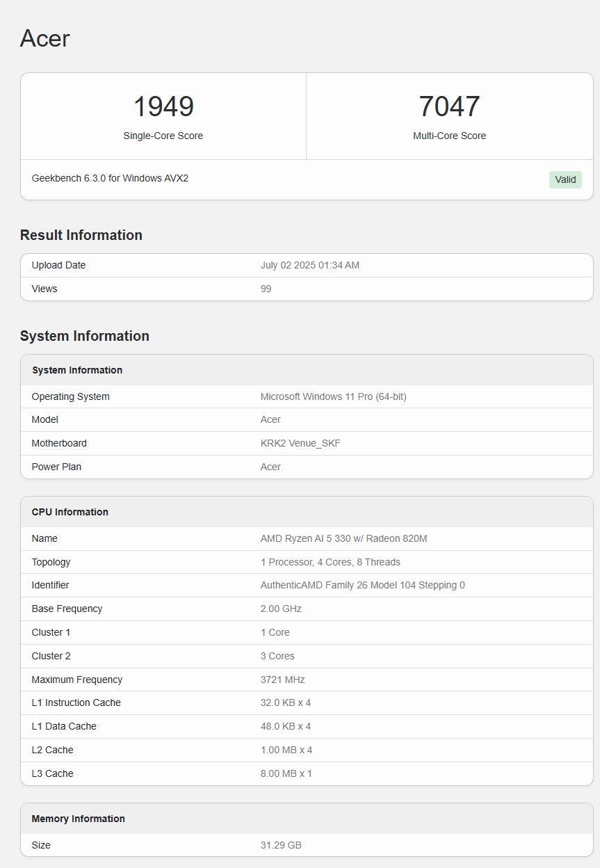The width and height of the screenshot is (600, 868).
Task: Select Cluster 2 value 3 Cores
Action: [x=277, y=656]
